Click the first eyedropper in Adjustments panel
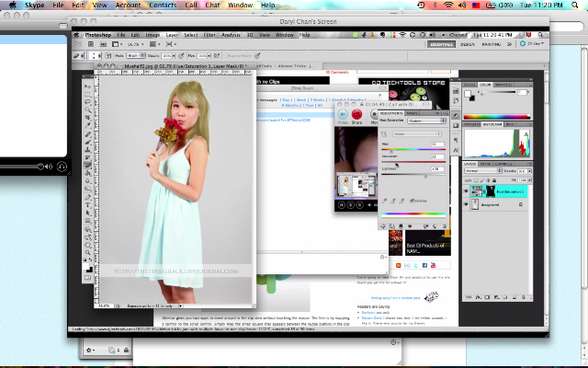588x368 pixels. click(x=384, y=201)
